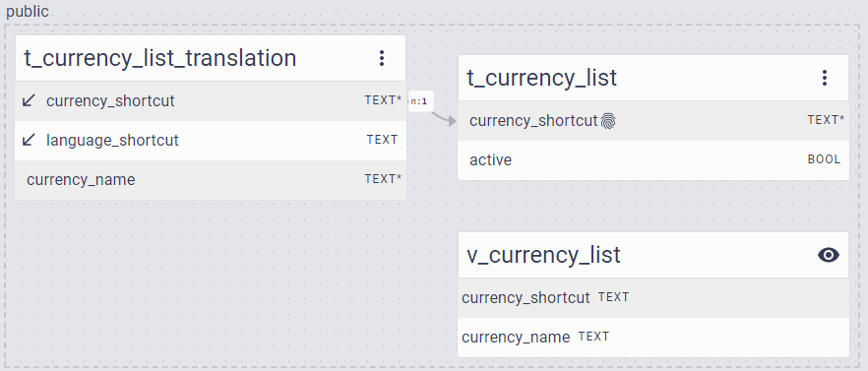Click TEXT* type of translation currency_name
This screenshot has width=868, height=371.
click(383, 179)
